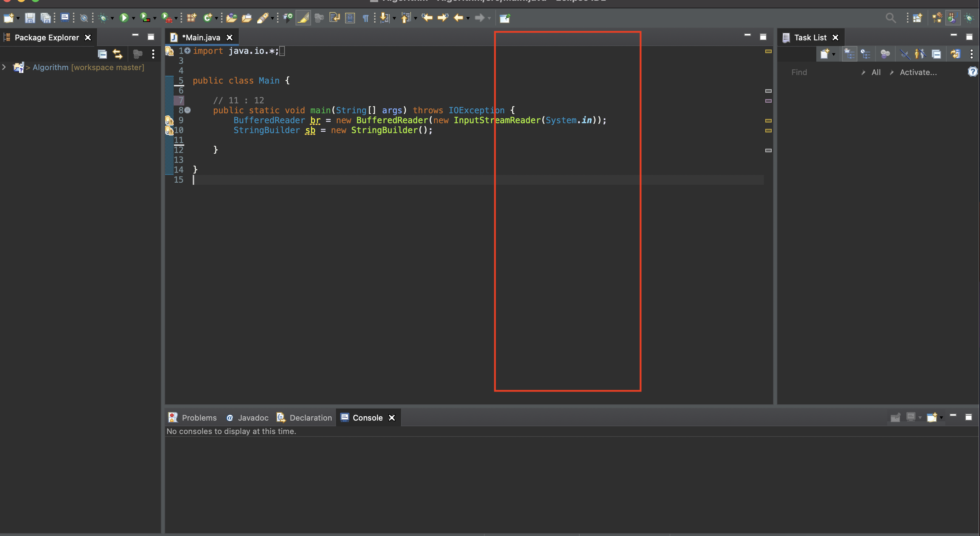Click the All filter in Task List

tap(876, 72)
